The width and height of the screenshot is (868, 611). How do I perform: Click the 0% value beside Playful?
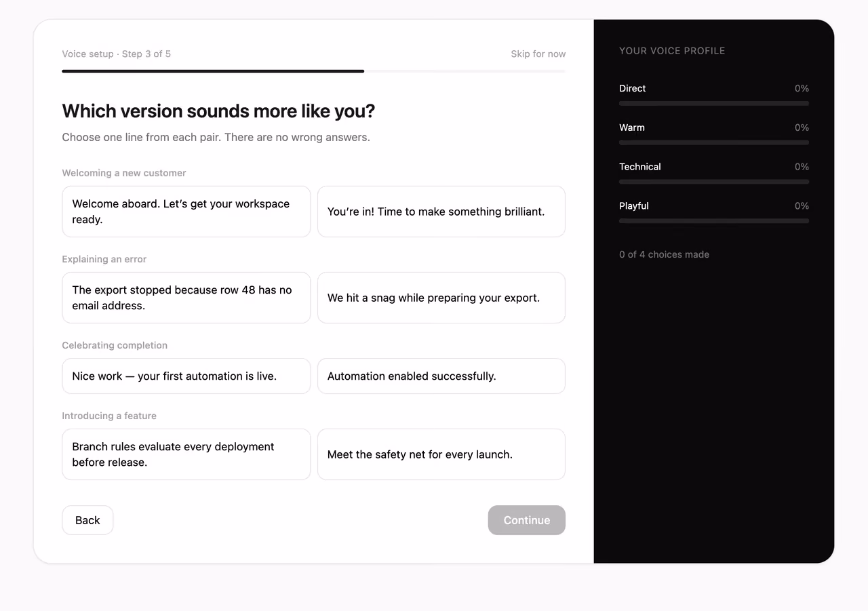click(802, 206)
